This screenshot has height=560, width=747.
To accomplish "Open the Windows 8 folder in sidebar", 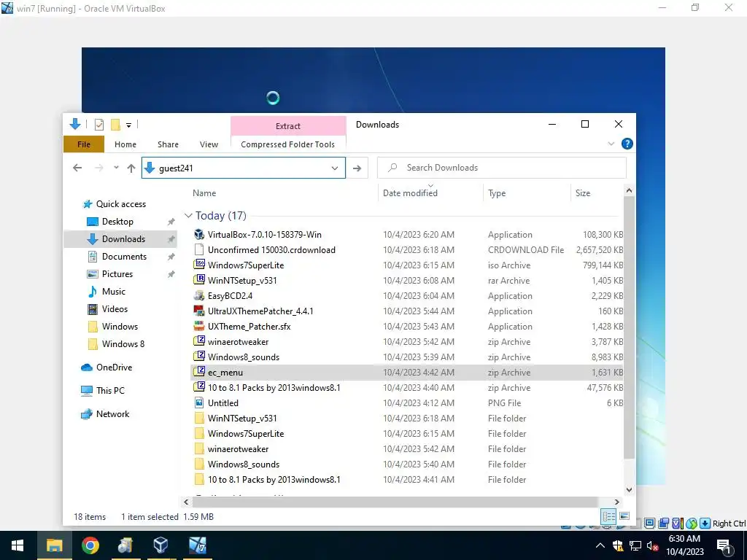I will tap(123, 344).
